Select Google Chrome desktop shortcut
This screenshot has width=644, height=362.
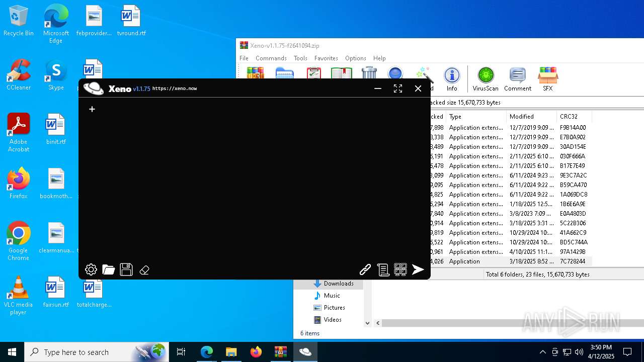[19, 241]
